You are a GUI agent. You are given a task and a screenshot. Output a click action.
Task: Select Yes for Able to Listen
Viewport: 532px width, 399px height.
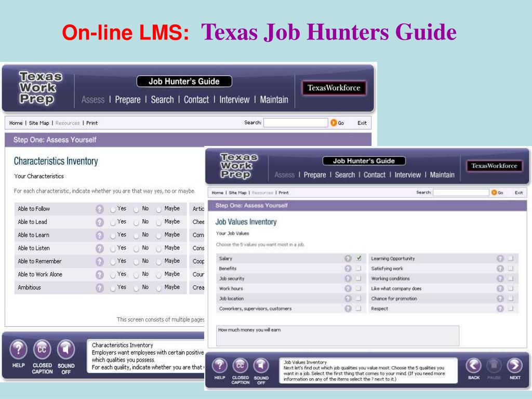113,249
